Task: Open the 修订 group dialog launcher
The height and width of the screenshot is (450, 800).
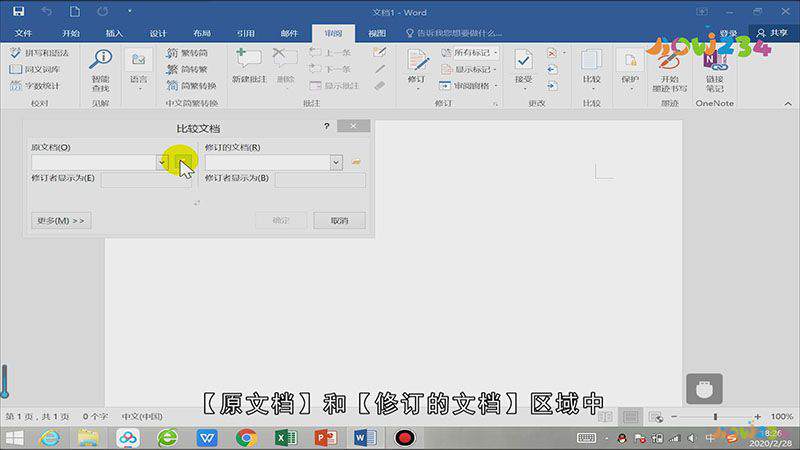Action: (x=495, y=104)
